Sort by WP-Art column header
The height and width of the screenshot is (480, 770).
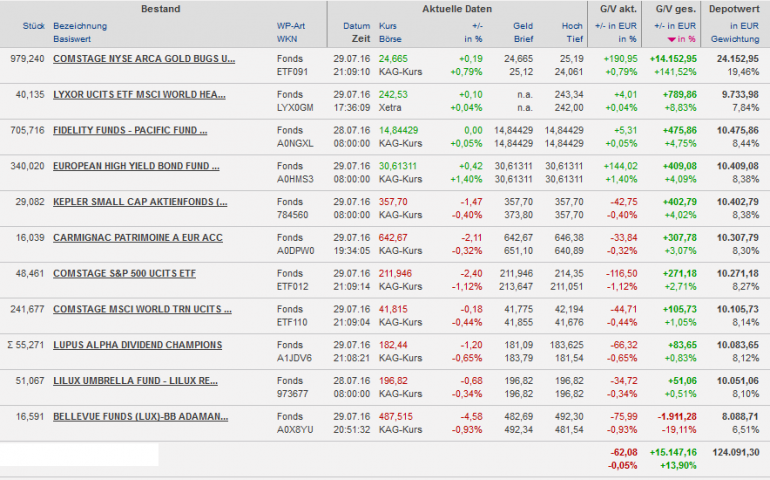292,24
